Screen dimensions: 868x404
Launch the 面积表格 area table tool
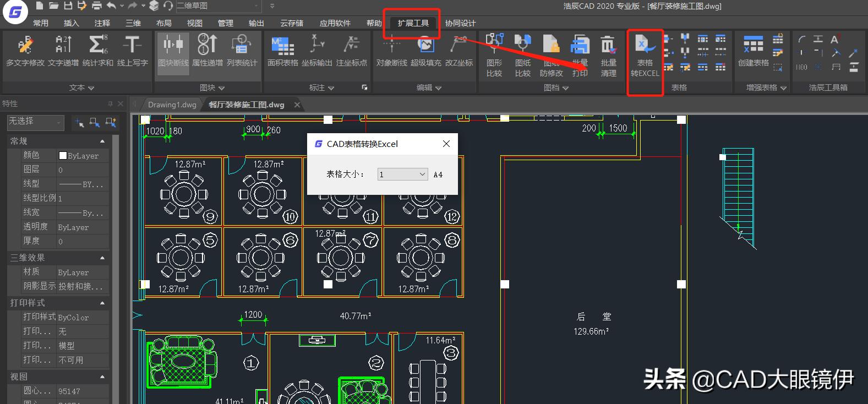[x=282, y=51]
